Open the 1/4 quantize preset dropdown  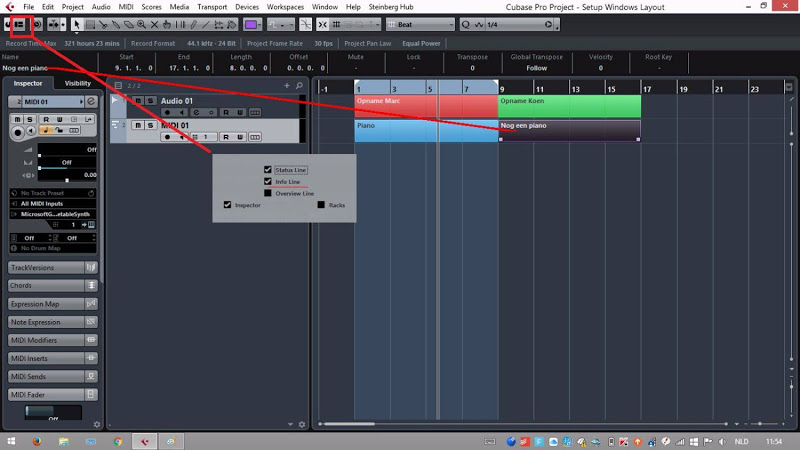coord(519,24)
